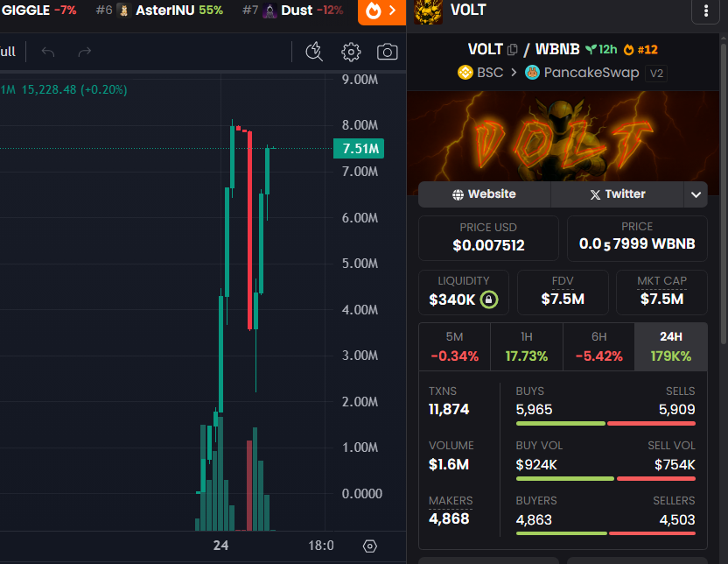
Task: Click the SELL VOL $754K value
Action: pyautogui.click(x=675, y=464)
